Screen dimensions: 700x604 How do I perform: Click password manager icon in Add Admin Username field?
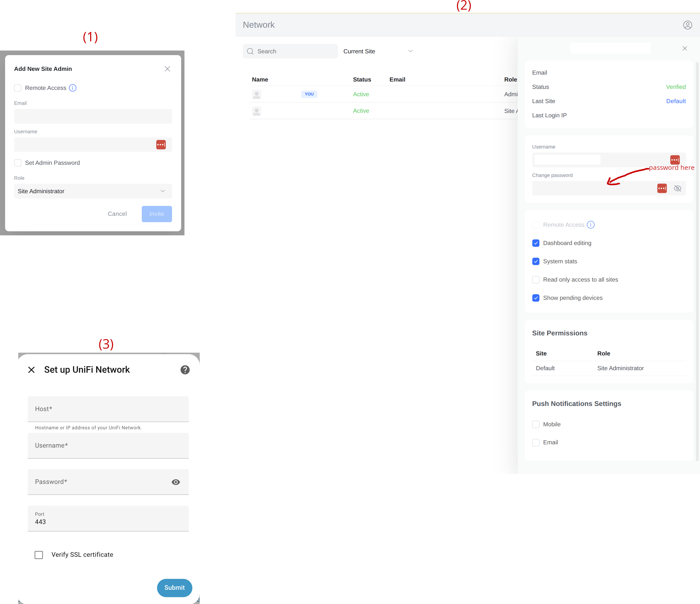[x=161, y=144]
